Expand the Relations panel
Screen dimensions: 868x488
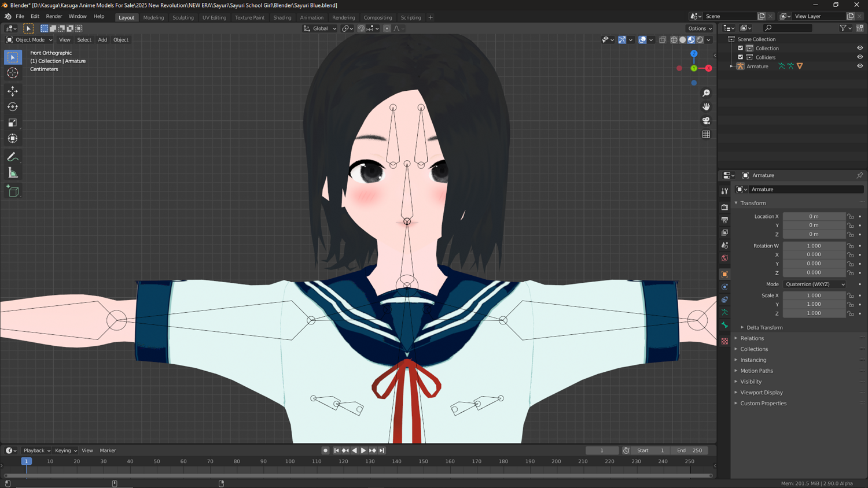(x=752, y=338)
